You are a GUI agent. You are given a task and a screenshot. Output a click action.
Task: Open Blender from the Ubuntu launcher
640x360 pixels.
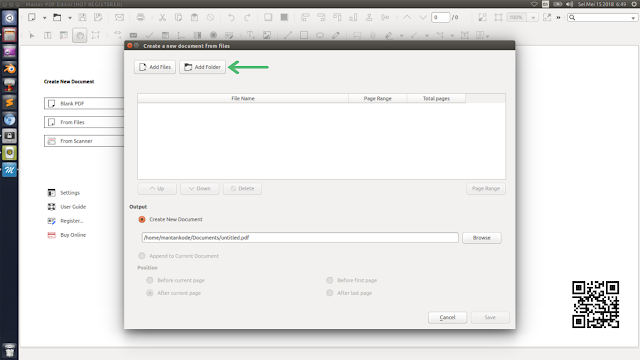tap(9, 68)
